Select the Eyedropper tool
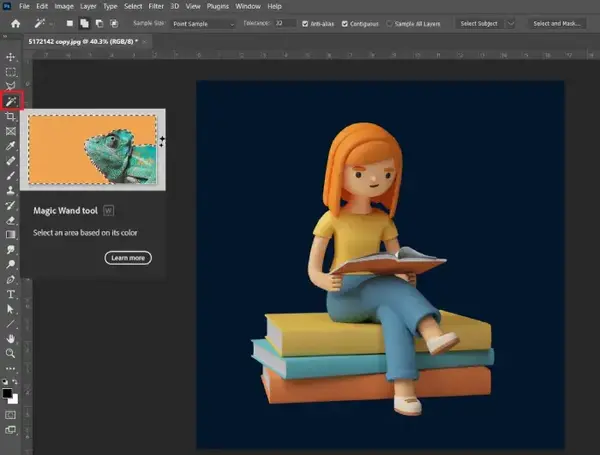600x455 pixels. pyautogui.click(x=10, y=146)
